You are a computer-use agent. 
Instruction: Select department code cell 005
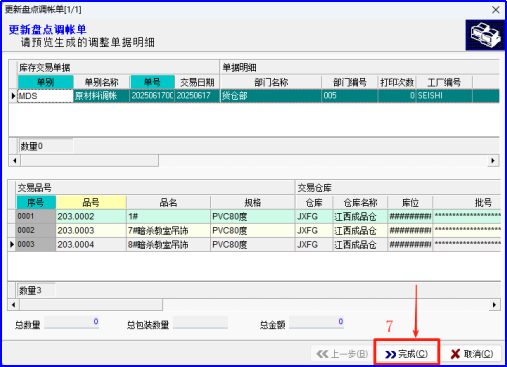click(x=350, y=96)
